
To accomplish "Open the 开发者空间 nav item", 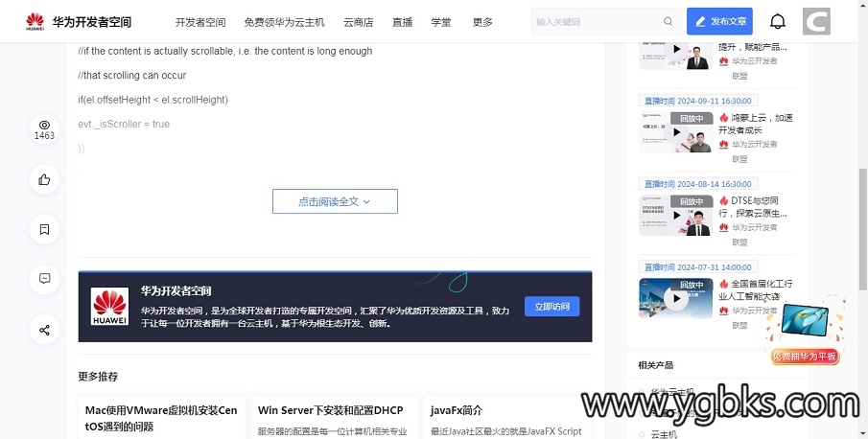I will click(x=200, y=22).
